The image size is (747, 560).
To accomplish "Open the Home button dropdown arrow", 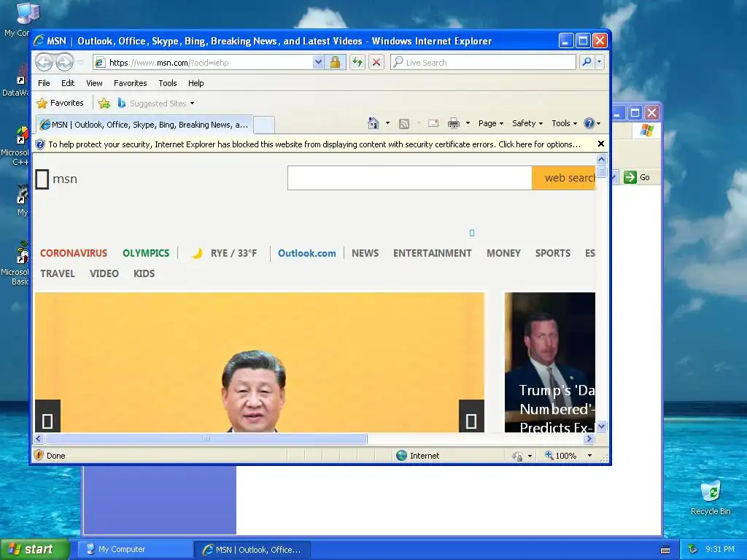I will [387, 123].
